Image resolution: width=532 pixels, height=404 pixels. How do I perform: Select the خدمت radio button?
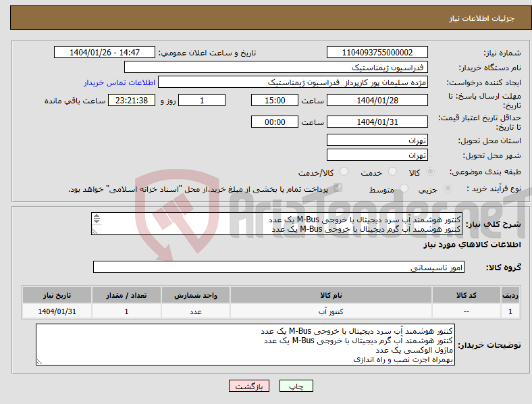(392, 172)
